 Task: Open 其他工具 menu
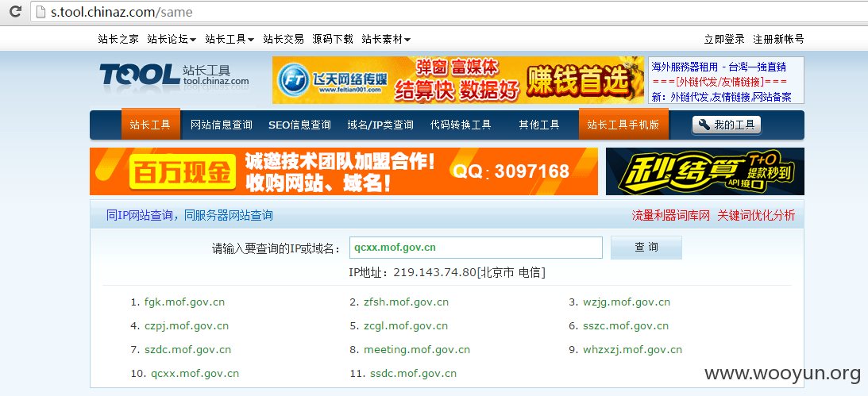pyautogui.click(x=539, y=125)
